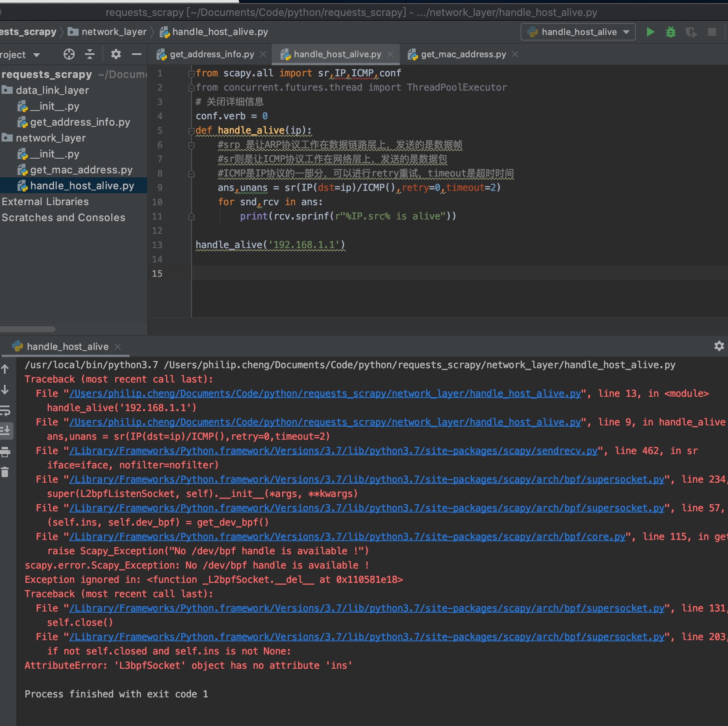The width and height of the screenshot is (728, 726).
Task: Close the get_address_info.py tab
Action: click(263, 54)
